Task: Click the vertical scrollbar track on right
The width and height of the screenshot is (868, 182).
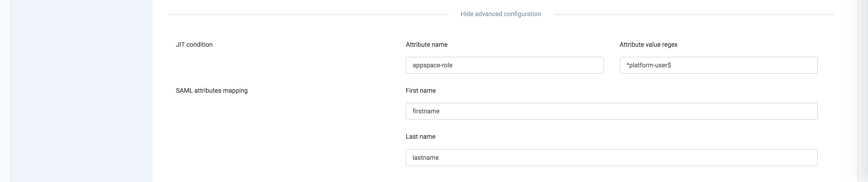Action: [x=863, y=91]
